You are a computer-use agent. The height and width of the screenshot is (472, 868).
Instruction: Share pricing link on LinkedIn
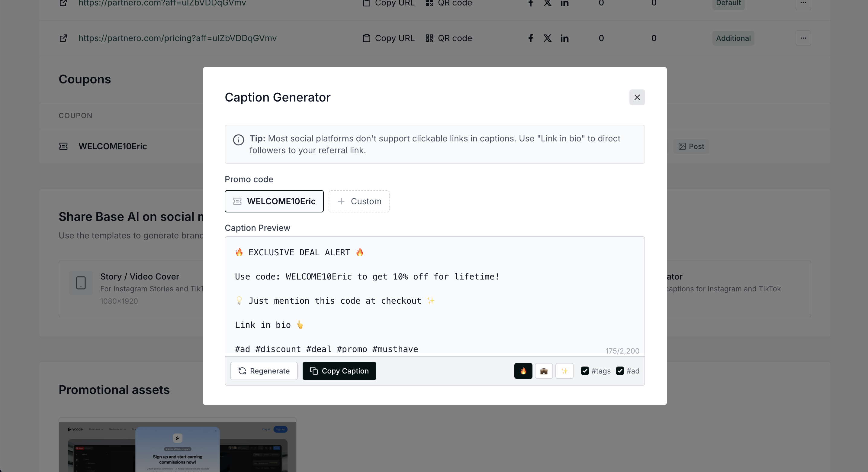click(564, 38)
